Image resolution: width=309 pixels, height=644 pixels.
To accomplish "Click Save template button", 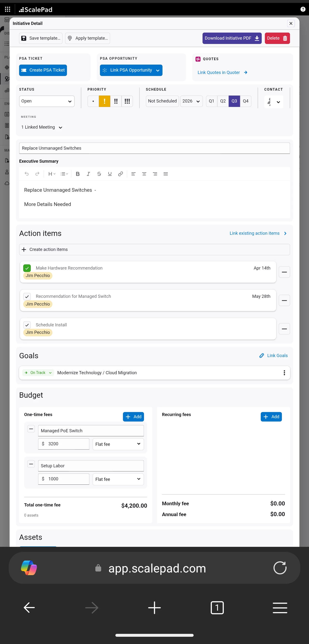I will point(41,38).
